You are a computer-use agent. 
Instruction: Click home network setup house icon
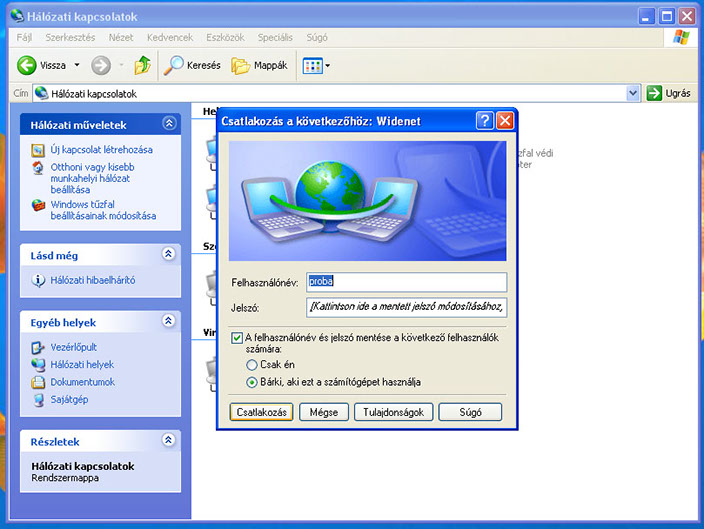(38, 168)
